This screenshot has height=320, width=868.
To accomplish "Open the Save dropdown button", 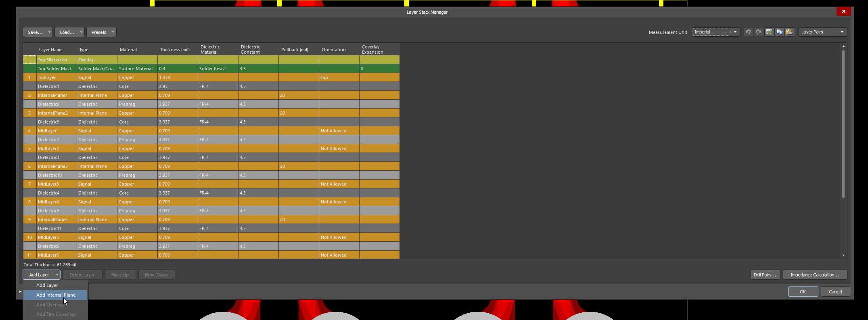I will [38, 32].
